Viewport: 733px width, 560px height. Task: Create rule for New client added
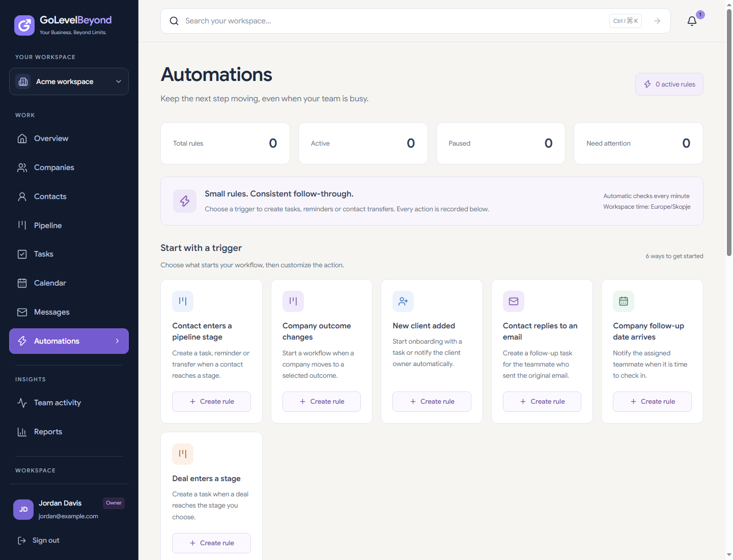coord(432,402)
